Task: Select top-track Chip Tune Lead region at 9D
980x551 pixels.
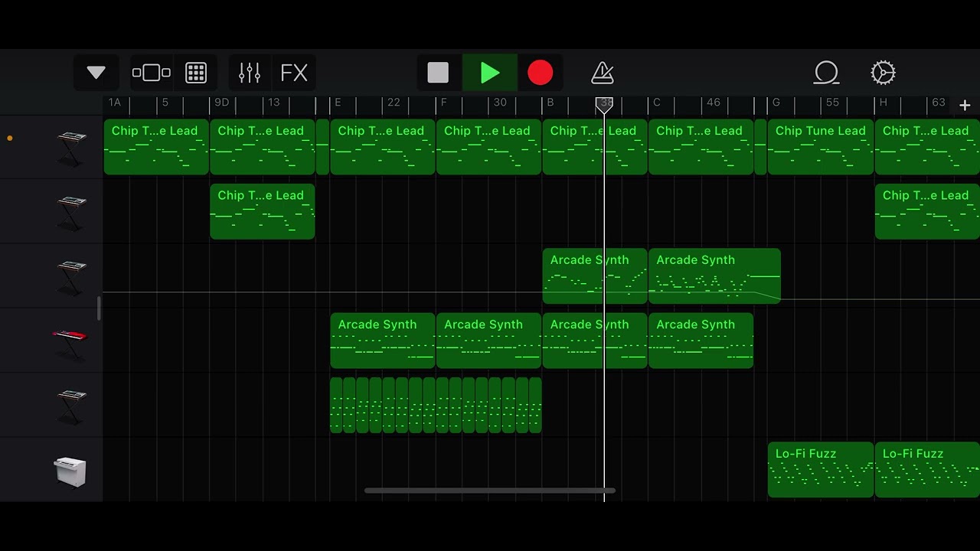Action: pos(263,147)
